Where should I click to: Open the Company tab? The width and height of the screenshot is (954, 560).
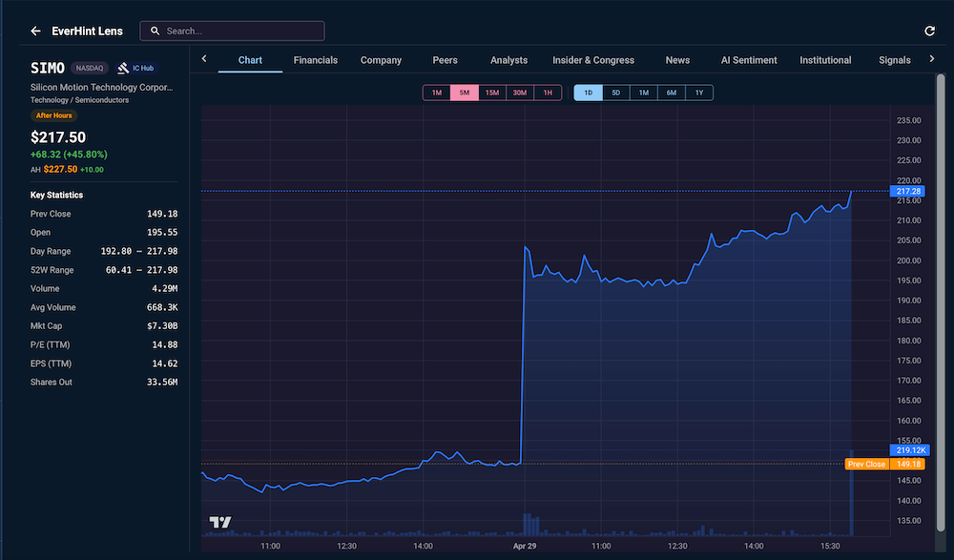pyautogui.click(x=381, y=60)
